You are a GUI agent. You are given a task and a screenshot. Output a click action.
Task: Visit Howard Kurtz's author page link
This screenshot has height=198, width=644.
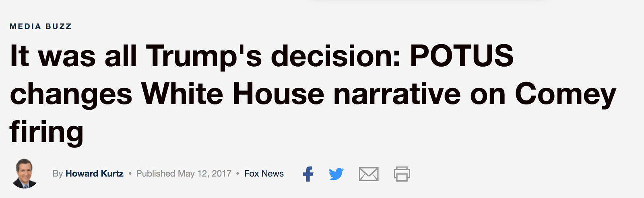click(95, 174)
